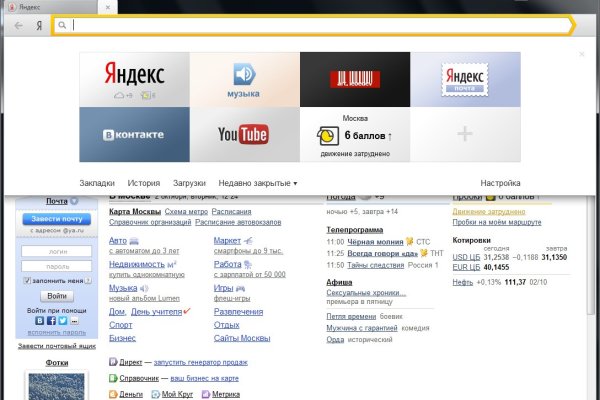This screenshot has height=400, width=600.
Task: Toggle the 'запомнить меня' checkbox
Action: point(25,281)
